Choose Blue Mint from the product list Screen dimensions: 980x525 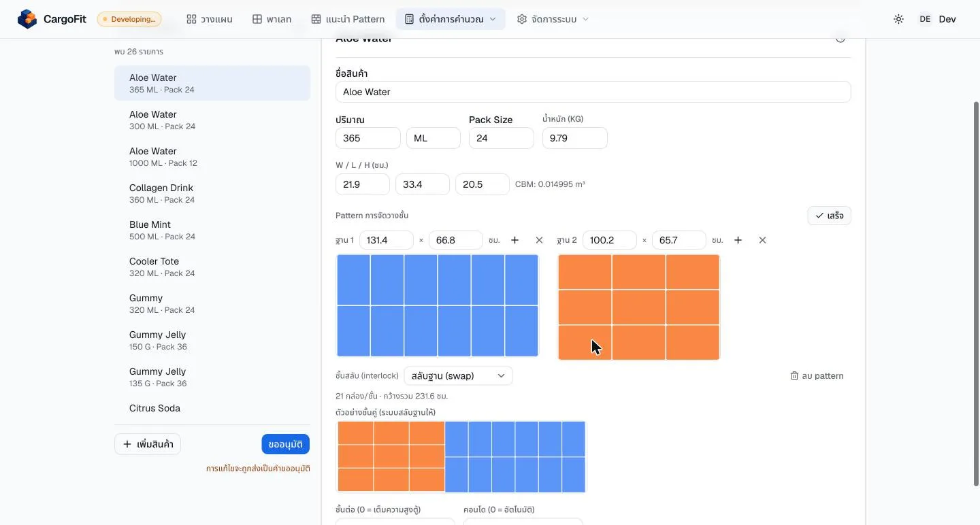pos(212,230)
